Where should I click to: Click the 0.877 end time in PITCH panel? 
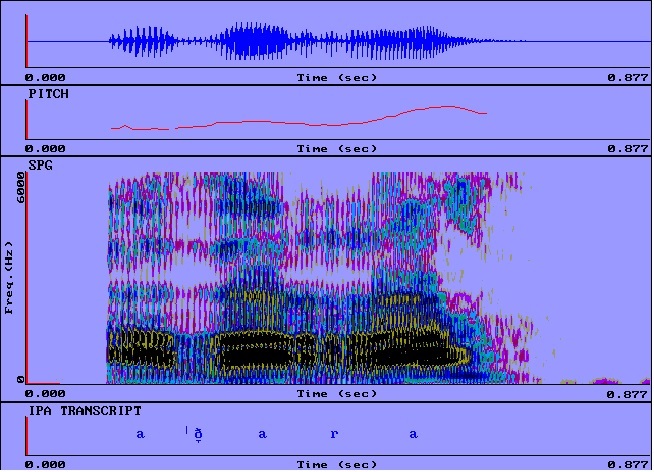pos(628,149)
